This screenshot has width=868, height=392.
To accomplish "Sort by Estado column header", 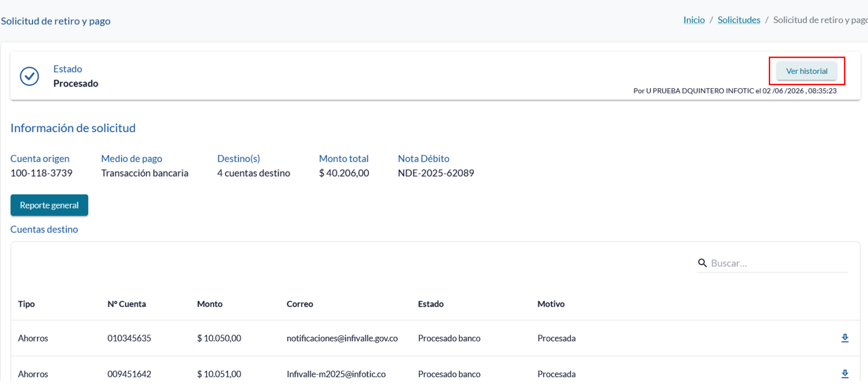I will pyautogui.click(x=431, y=304).
